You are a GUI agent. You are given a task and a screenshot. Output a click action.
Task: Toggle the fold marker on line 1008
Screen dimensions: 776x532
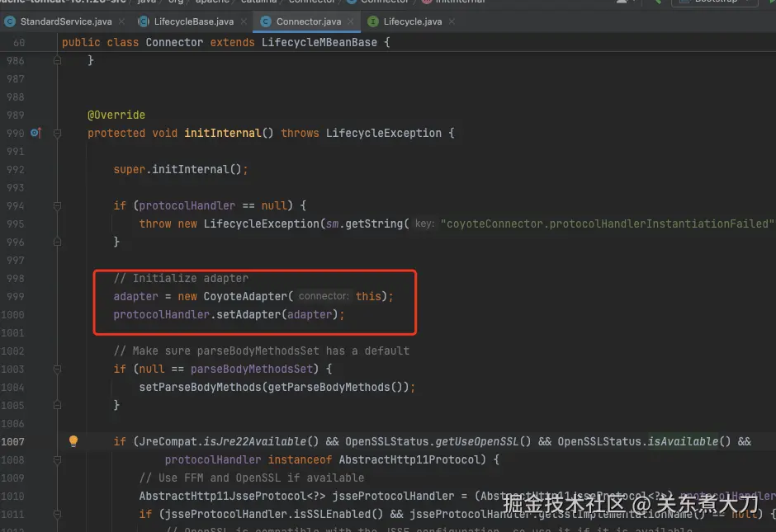pyautogui.click(x=58, y=459)
